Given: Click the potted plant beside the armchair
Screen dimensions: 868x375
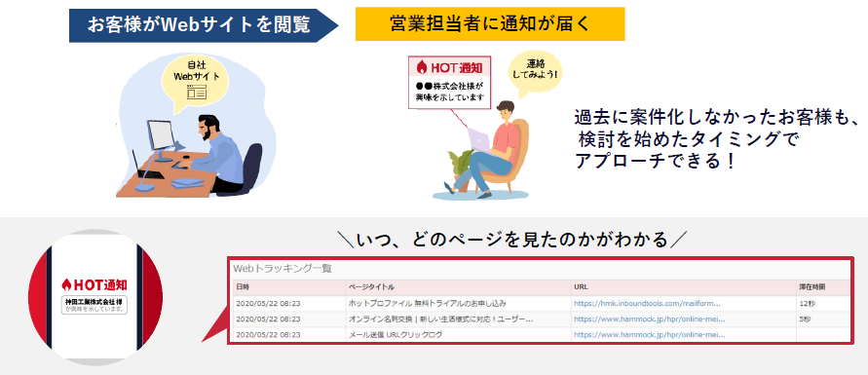Looking at the screenshot, I should click(x=460, y=165).
